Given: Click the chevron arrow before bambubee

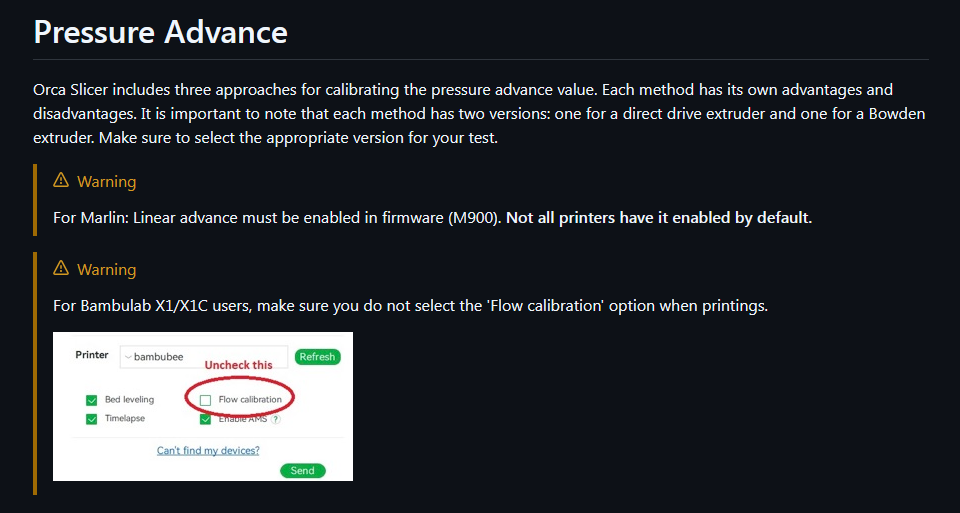Looking at the screenshot, I should (127, 356).
